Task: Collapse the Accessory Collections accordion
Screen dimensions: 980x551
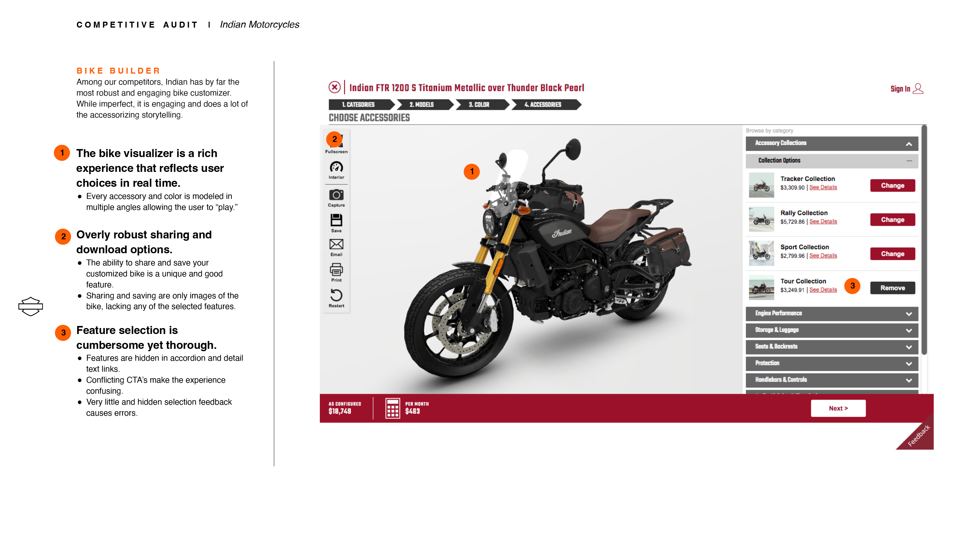Action: click(832, 143)
